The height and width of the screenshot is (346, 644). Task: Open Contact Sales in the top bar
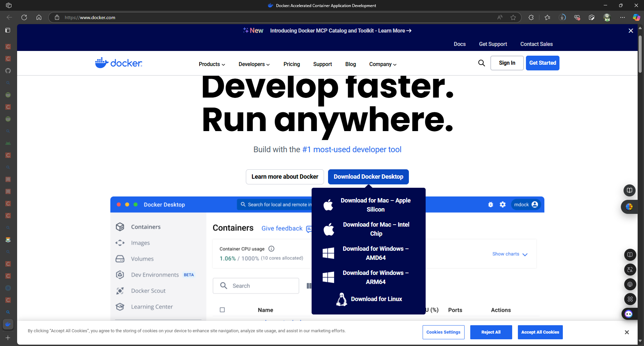coord(536,44)
